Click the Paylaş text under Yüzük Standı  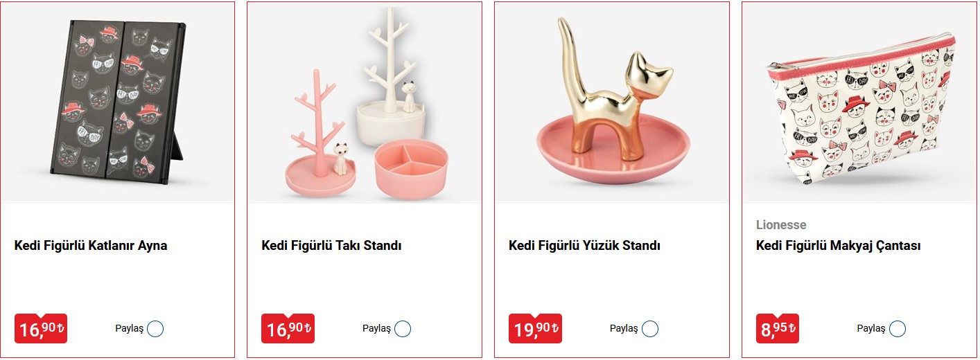coord(624,329)
